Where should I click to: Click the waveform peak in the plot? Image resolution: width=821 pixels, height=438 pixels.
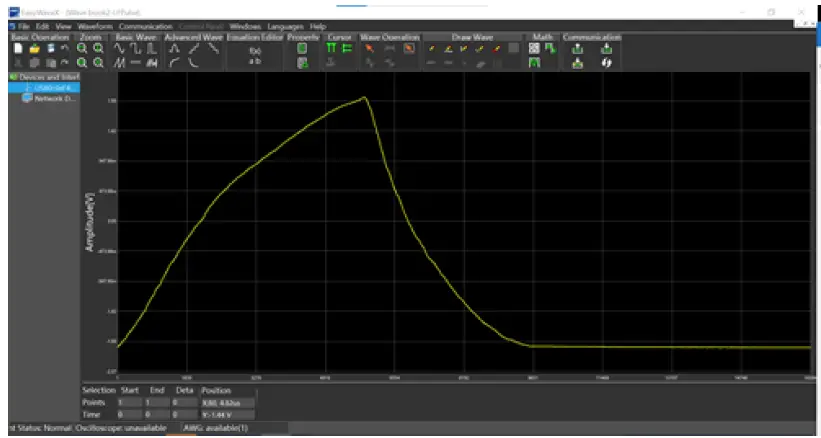coord(364,97)
